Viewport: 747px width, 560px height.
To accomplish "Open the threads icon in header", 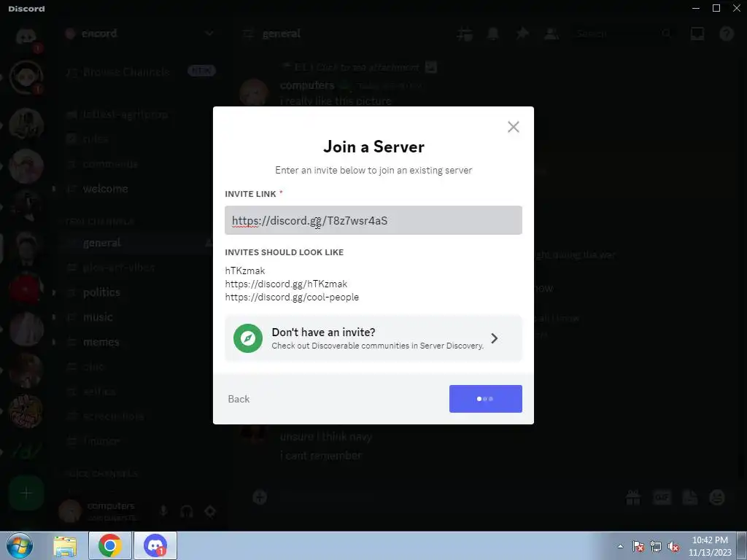I will pyautogui.click(x=465, y=34).
